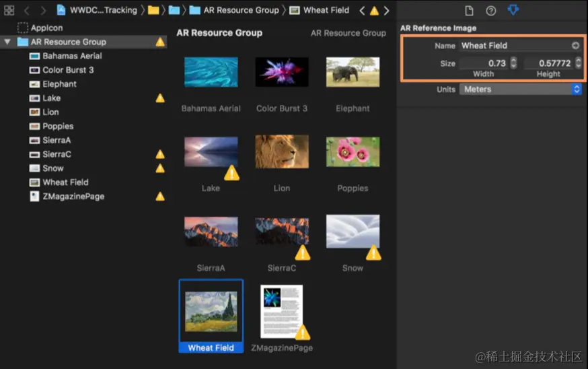The height and width of the screenshot is (369, 588).
Task: Select AR Resource Group folder row
Action: pos(83,42)
